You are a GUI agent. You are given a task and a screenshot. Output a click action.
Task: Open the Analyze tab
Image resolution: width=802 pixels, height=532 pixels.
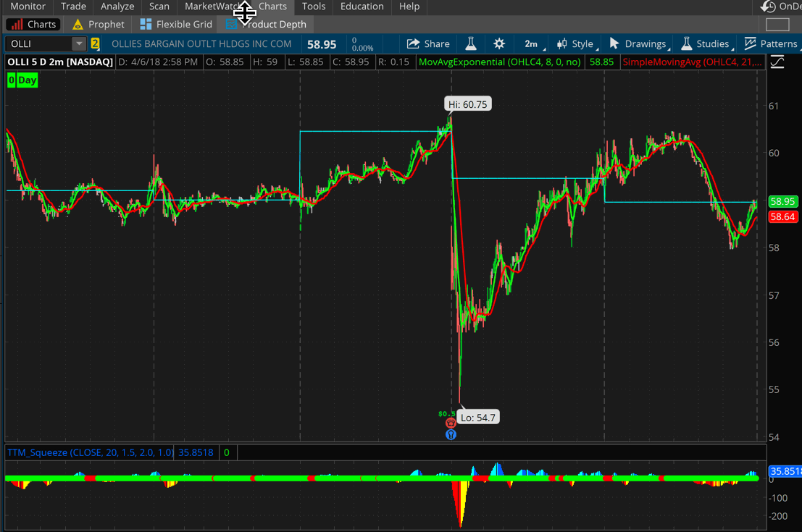(x=117, y=7)
